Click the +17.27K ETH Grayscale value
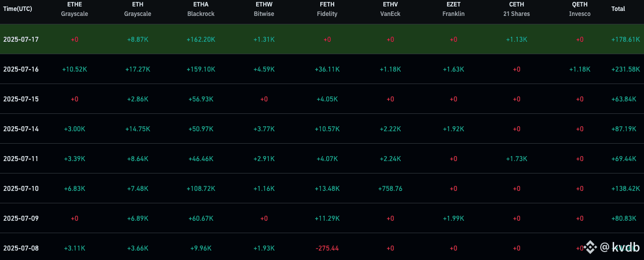The height and width of the screenshot is (260, 644). click(138, 69)
